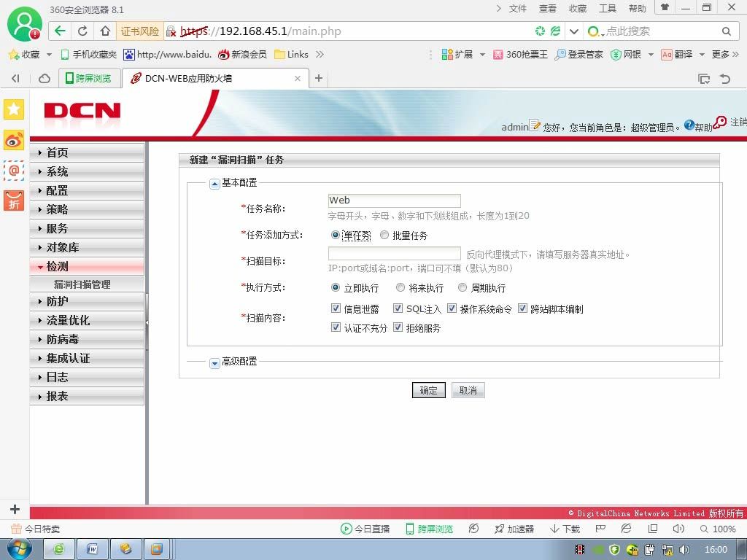Select 批量任务 radio button
Screen dimensions: 747x560
(x=384, y=235)
